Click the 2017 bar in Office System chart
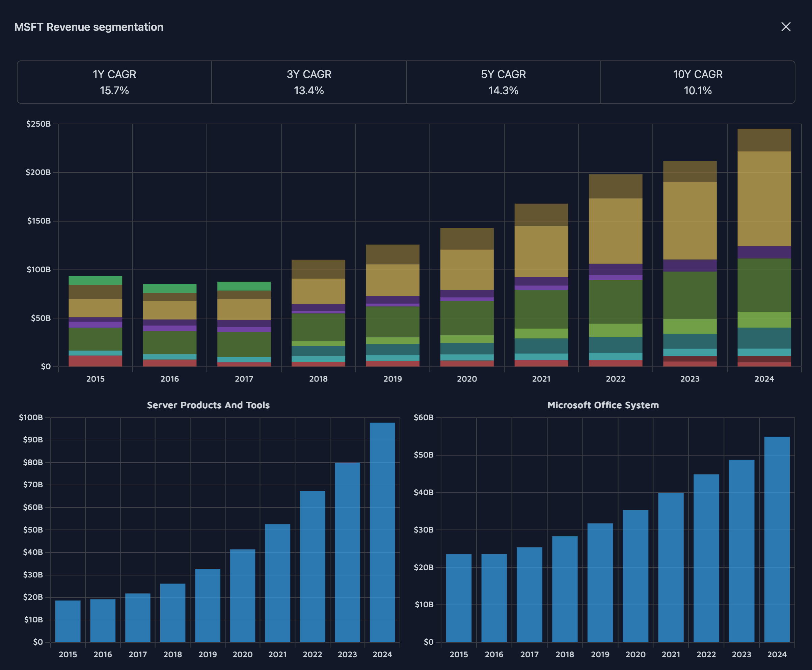 529,595
